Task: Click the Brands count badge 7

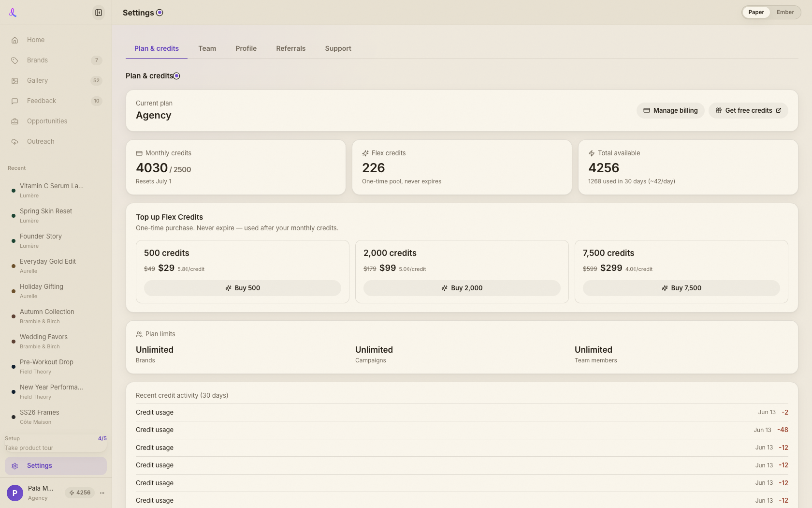Action: 97,60
